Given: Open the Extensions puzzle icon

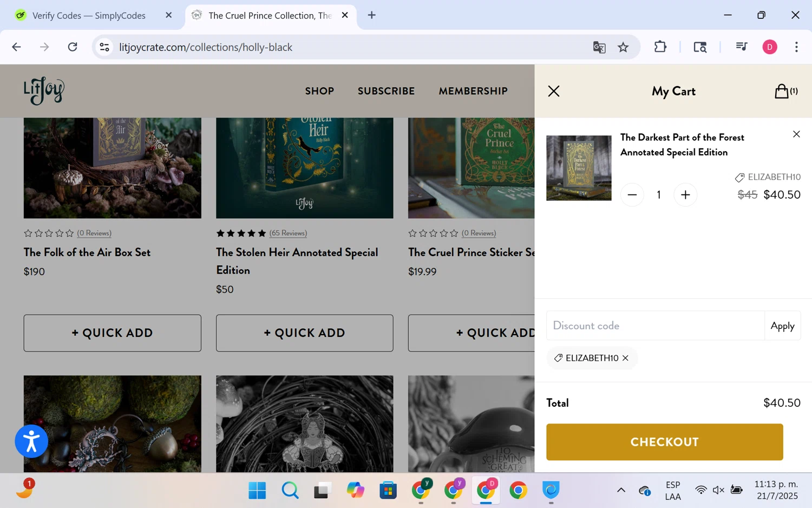Looking at the screenshot, I should tap(660, 47).
